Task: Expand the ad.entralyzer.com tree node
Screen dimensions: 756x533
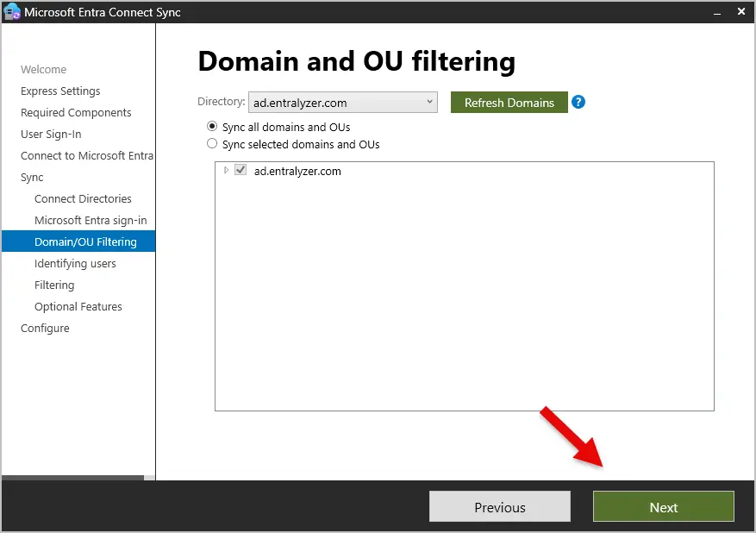Action: point(227,171)
